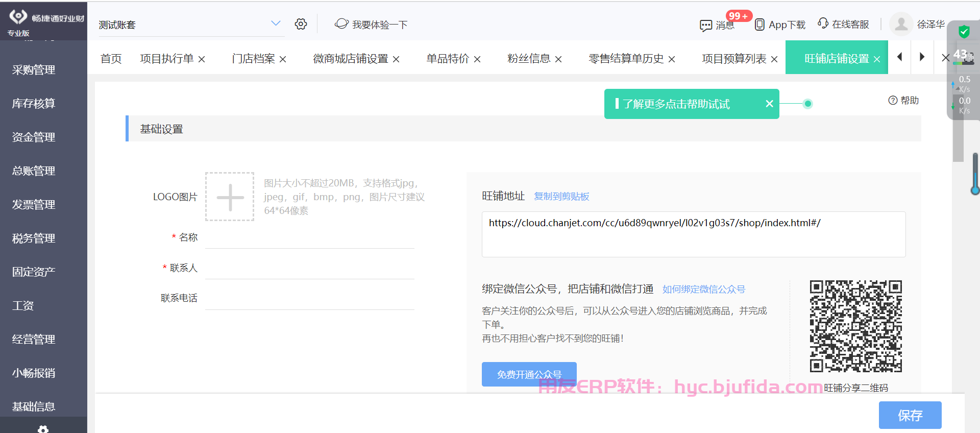Open 如何绑定微信公众号 link
This screenshot has width=980, height=433.
pyautogui.click(x=704, y=290)
